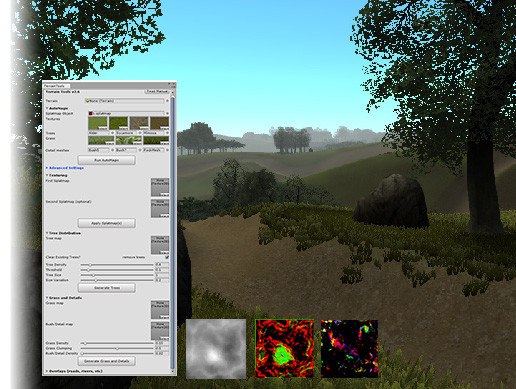This screenshot has height=389, width=516.
Task: Select second leafy grass texture slot
Action: point(129,140)
